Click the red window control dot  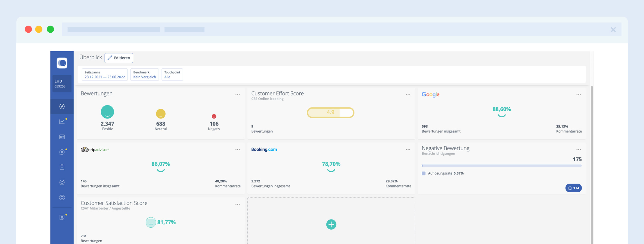click(x=28, y=29)
